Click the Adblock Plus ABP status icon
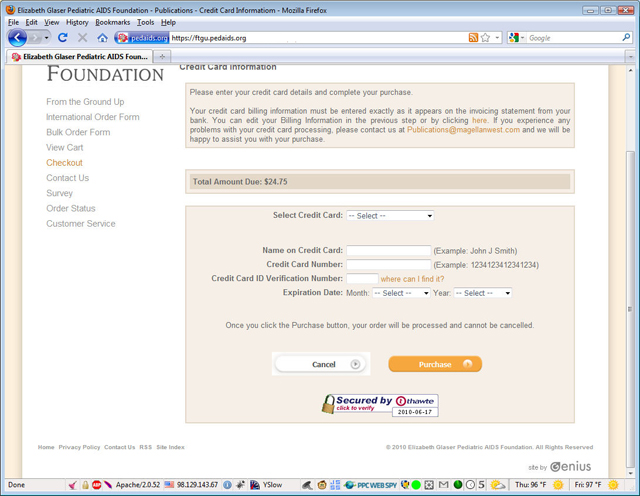The height and width of the screenshot is (496, 640). click(96, 485)
